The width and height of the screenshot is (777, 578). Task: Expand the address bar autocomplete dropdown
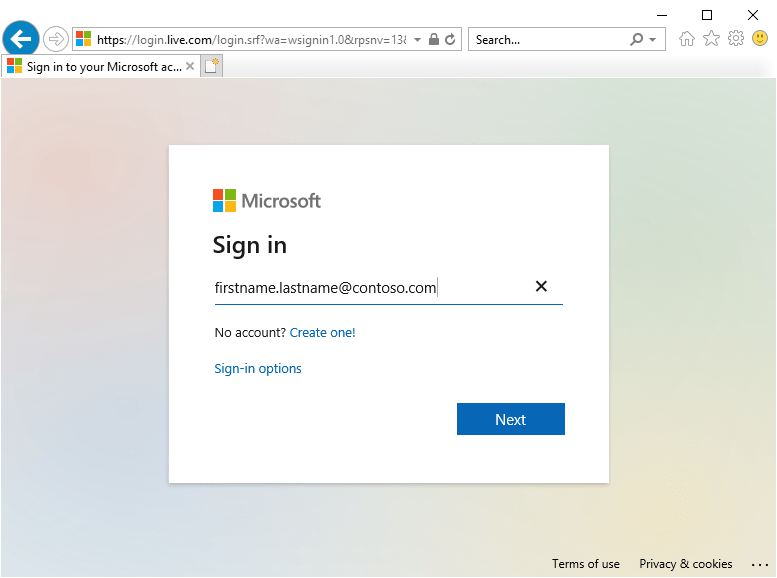pos(417,39)
